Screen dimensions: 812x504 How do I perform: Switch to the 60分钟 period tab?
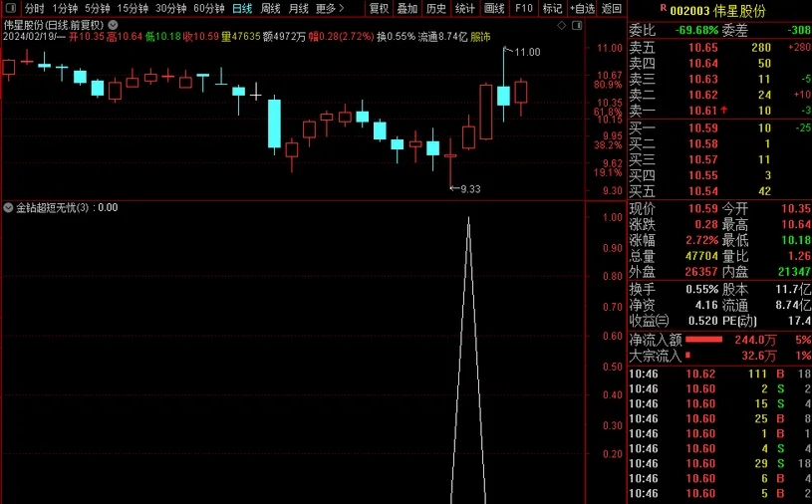click(x=208, y=8)
